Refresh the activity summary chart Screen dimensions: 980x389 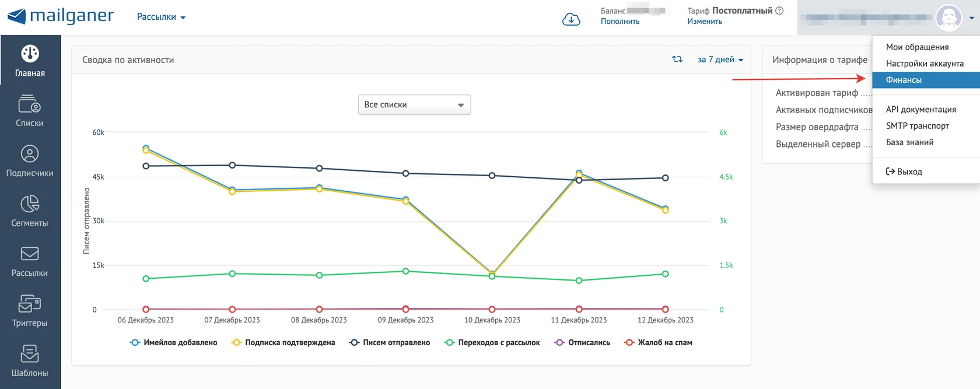point(677,59)
